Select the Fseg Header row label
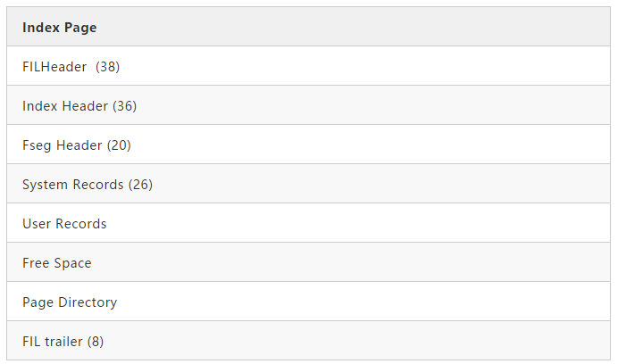This screenshot has width=618, height=364. (x=63, y=145)
